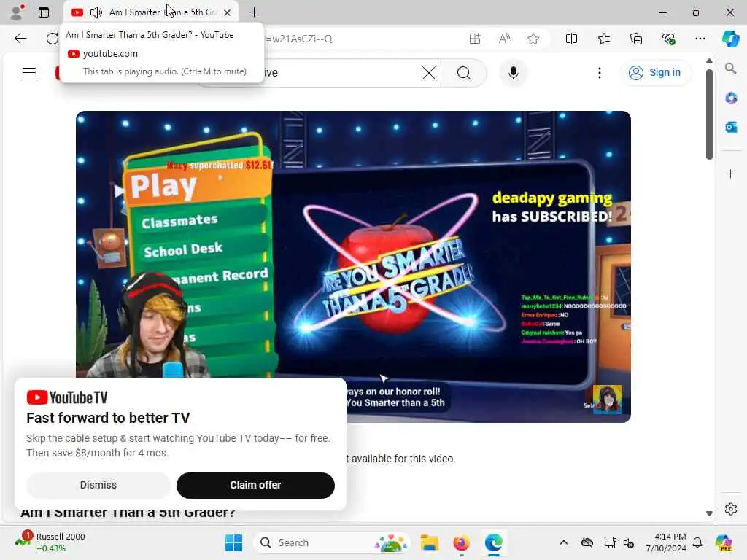Screen dimensions: 747x560
Task: Mute the tab via the speaker icon
Action: point(96,12)
